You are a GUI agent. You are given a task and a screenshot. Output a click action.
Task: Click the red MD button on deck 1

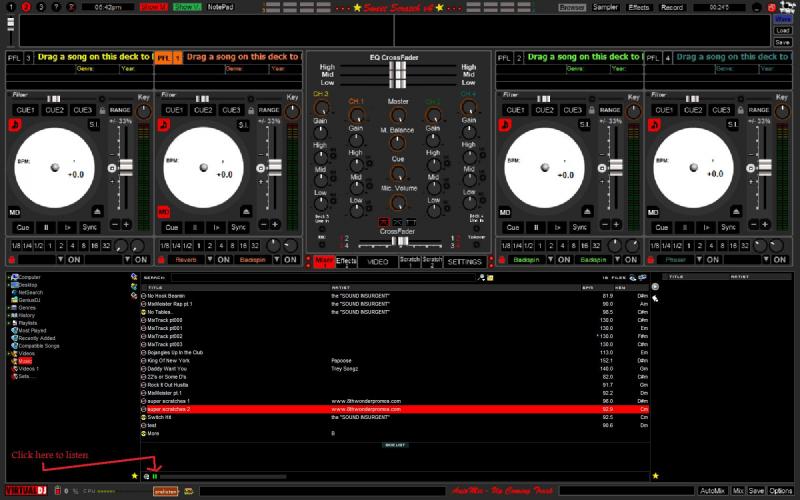(163, 212)
